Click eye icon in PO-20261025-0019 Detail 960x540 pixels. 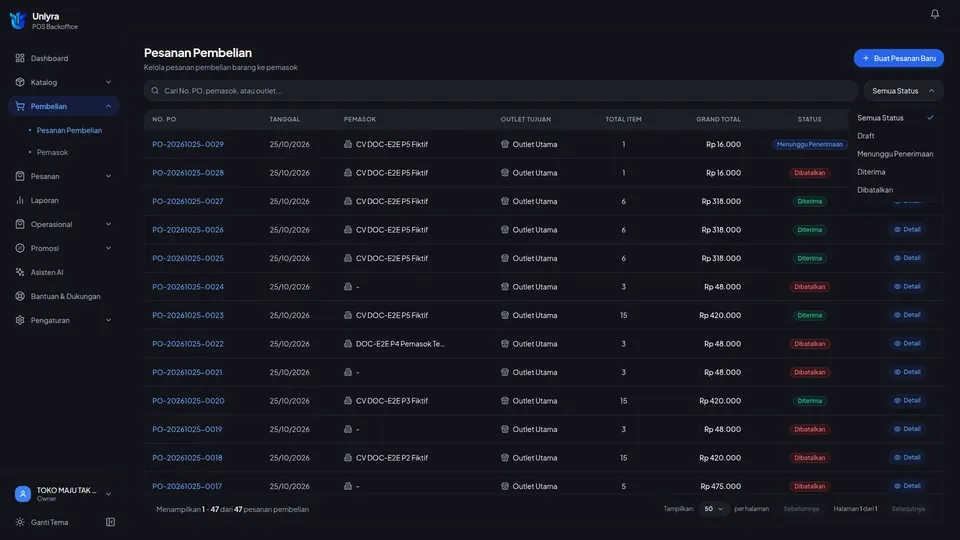pos(897,429)
